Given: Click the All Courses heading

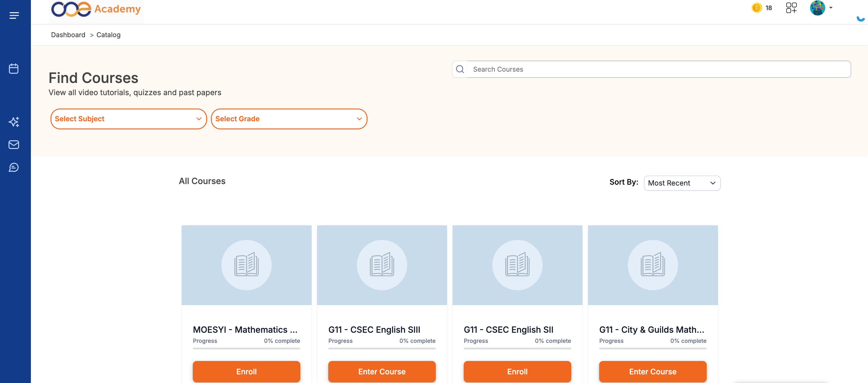Looking at the screenshot, I should (202, 181).
